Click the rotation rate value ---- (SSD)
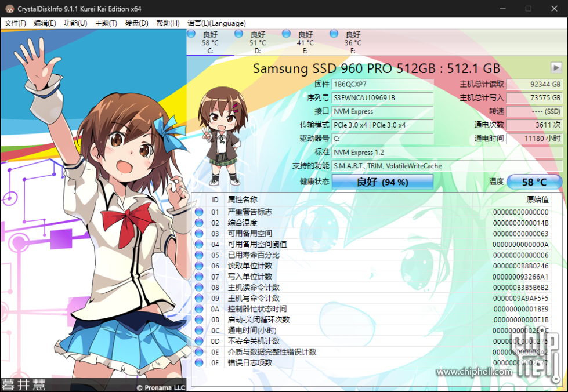This screenshot has height=392, width=568. [534, 111]
